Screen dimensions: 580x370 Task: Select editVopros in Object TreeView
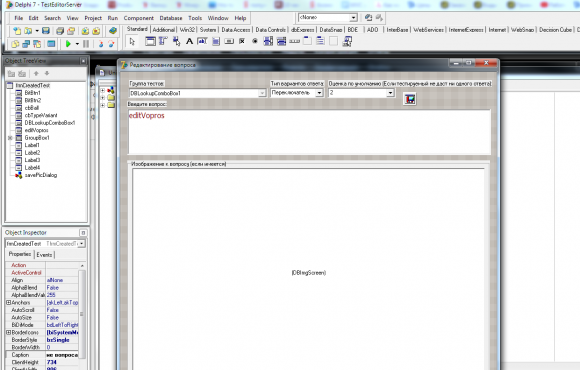coord(36,130)
